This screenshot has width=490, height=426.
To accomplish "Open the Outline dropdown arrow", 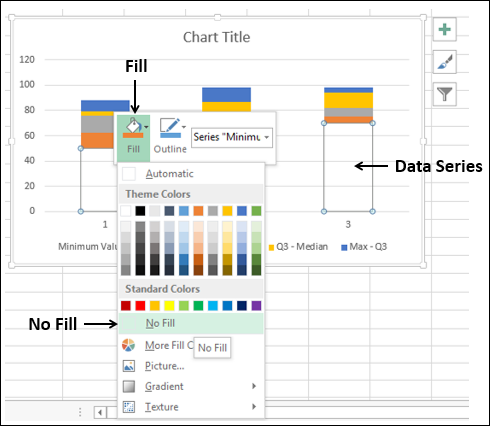I will (x=184, y=127).
